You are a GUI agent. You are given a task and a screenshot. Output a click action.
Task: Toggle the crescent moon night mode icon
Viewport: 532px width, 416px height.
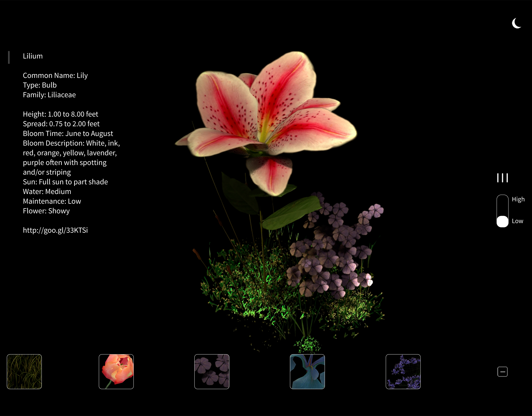[516, 23]
